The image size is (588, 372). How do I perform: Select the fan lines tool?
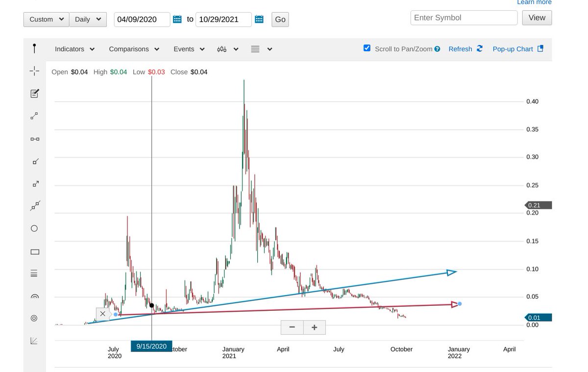pyautogui.click(x=34, y=341)
